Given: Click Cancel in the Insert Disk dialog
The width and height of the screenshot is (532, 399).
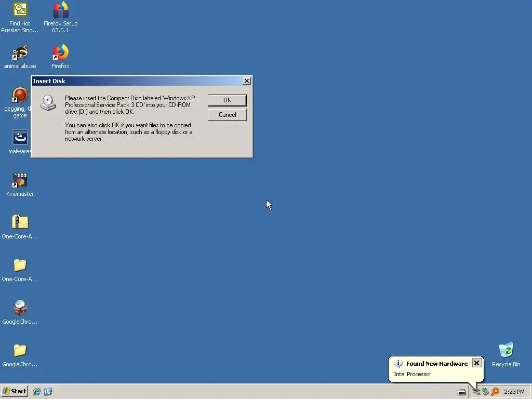Looking at the screenshot, I should point(227,115).
